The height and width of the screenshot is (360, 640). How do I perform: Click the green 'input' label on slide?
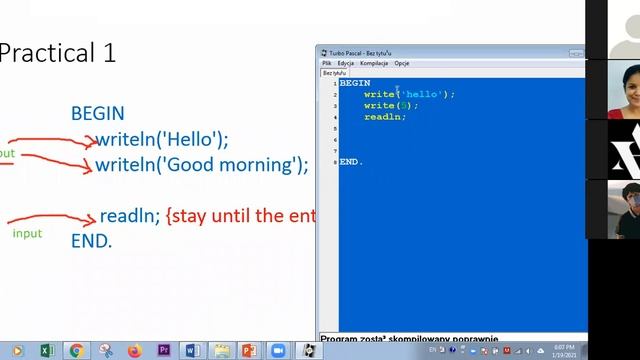(27, 233)
